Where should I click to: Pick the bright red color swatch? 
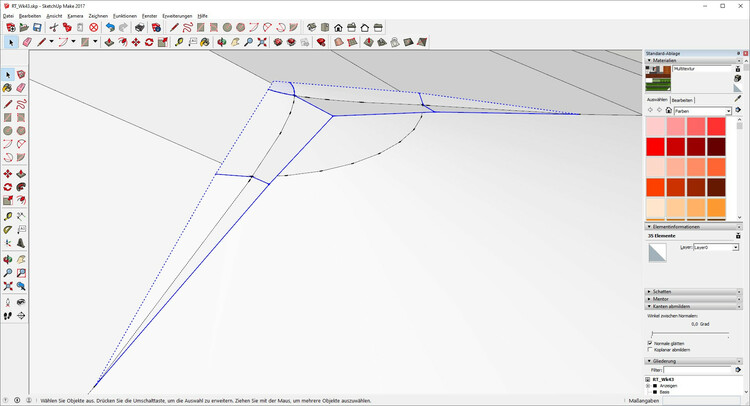655,146
